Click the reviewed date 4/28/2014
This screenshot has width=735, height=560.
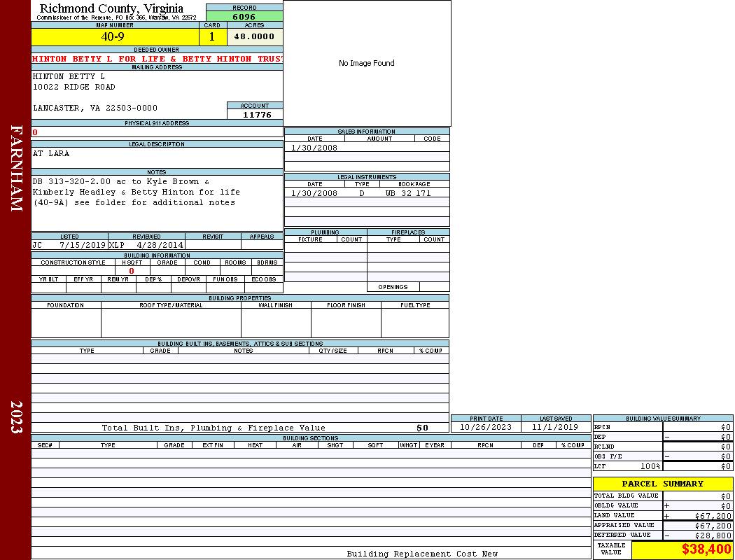pyautogui.click(x=160, y=246)
